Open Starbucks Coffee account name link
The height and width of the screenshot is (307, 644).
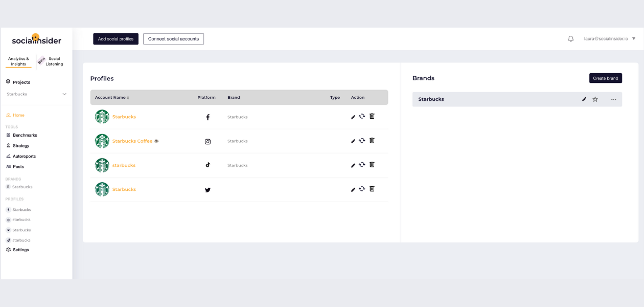point(135,141)
